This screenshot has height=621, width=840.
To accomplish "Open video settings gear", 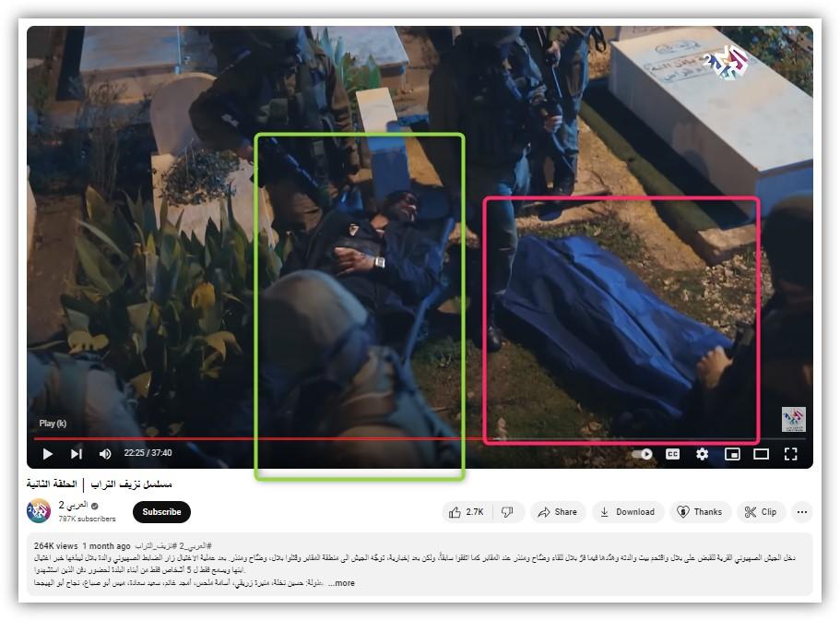I will 702,454.
